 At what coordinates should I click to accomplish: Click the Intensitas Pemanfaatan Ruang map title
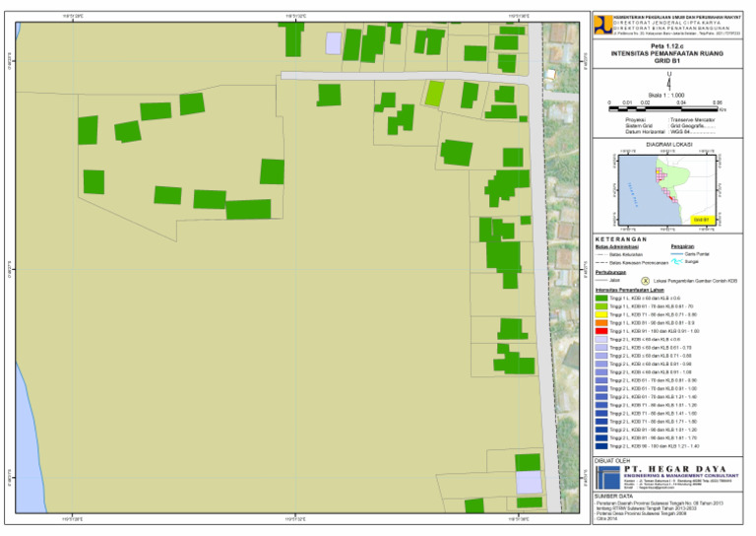coord(668,53)
